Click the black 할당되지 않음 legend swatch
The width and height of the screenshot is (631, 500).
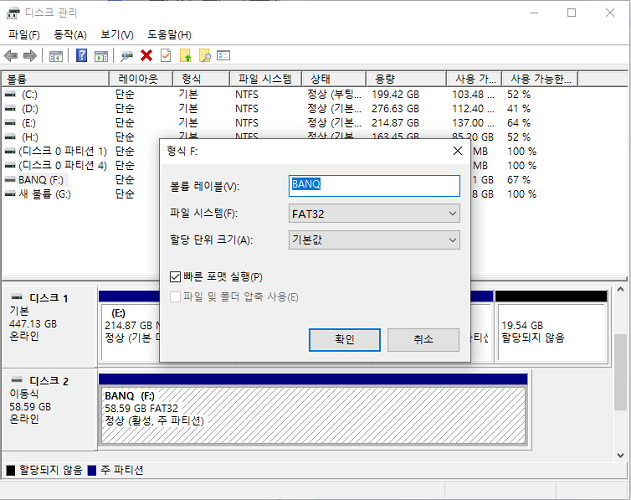(x=11, y=470)
